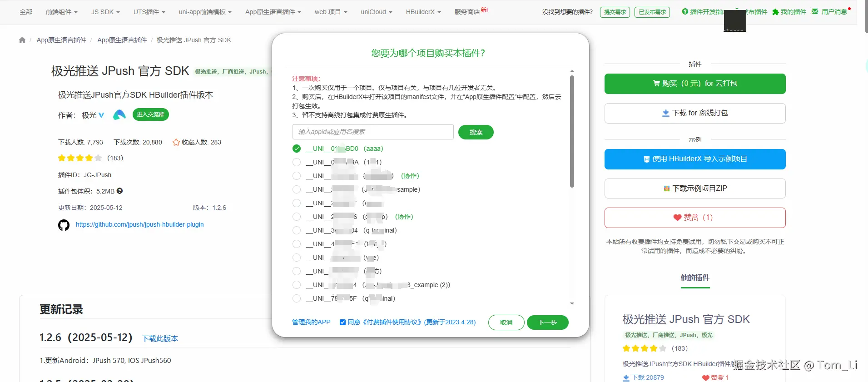Click the 我的插件 puzzle icon
This screenshot has width=868, height=382.
point(775,12)
